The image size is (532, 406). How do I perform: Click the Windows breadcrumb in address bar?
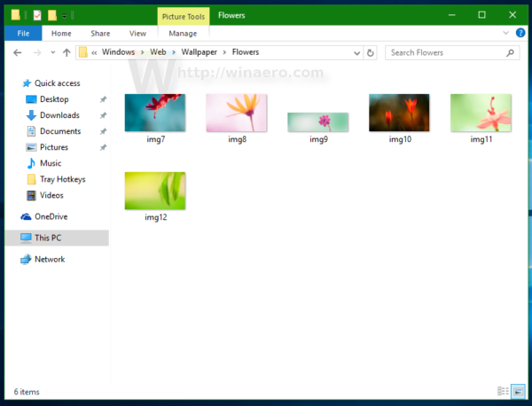[118, 52]
